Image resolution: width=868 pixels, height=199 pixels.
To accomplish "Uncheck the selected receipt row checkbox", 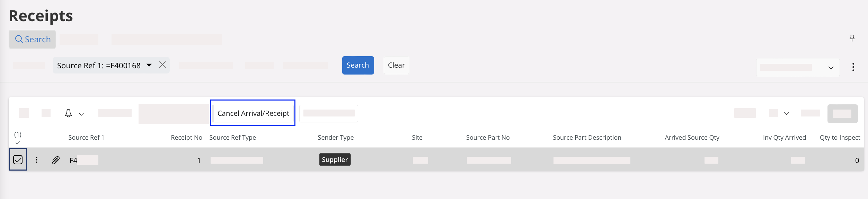I will (x=18, y=160).
